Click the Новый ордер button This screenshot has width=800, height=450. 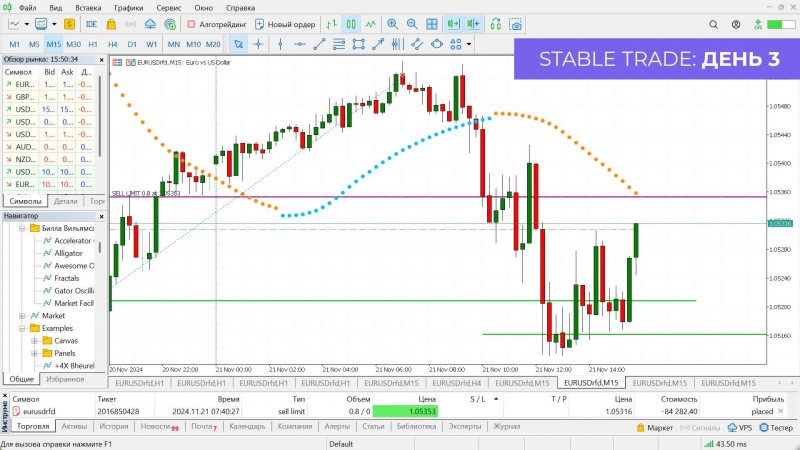tap(286, 24)
